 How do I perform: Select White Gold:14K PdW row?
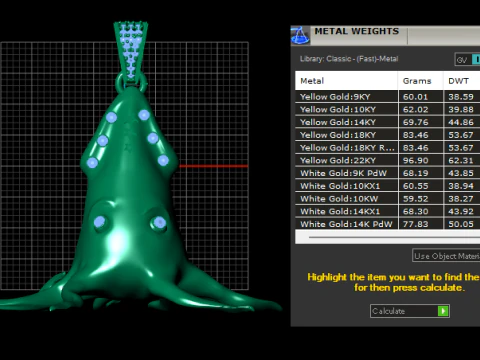click(388, 224)
